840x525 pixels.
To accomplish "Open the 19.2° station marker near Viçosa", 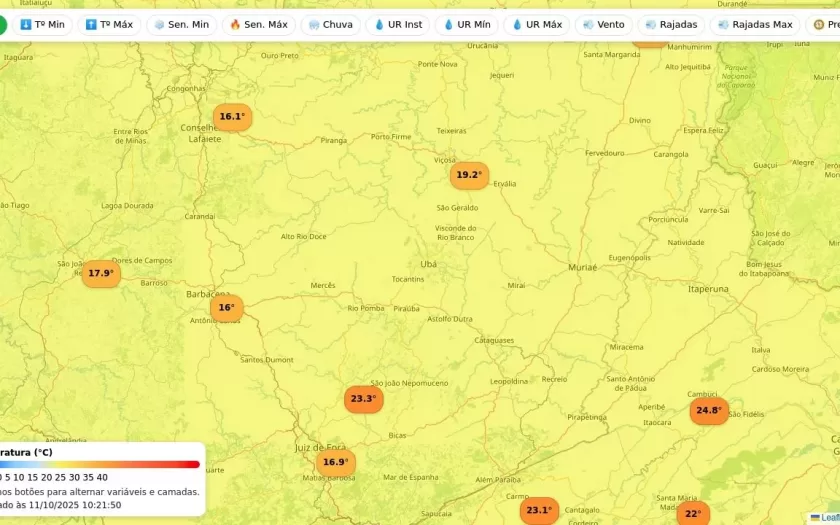I will (469, 175).
